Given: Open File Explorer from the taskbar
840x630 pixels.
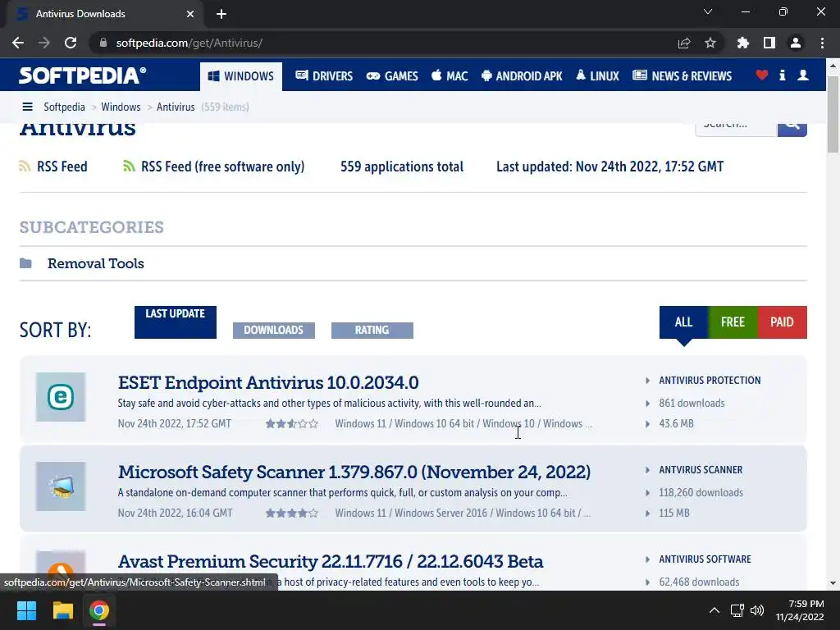Looking at the screenshot, I should (62, 610).
